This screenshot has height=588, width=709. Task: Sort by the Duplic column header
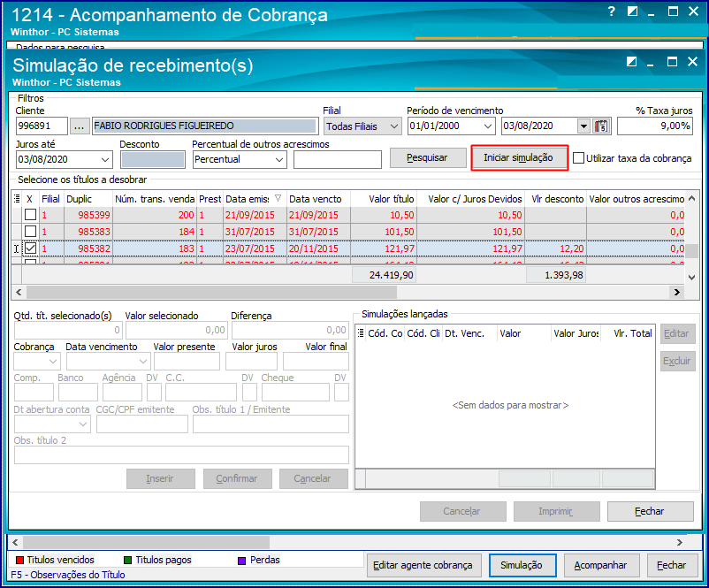[x=88, y=199]
